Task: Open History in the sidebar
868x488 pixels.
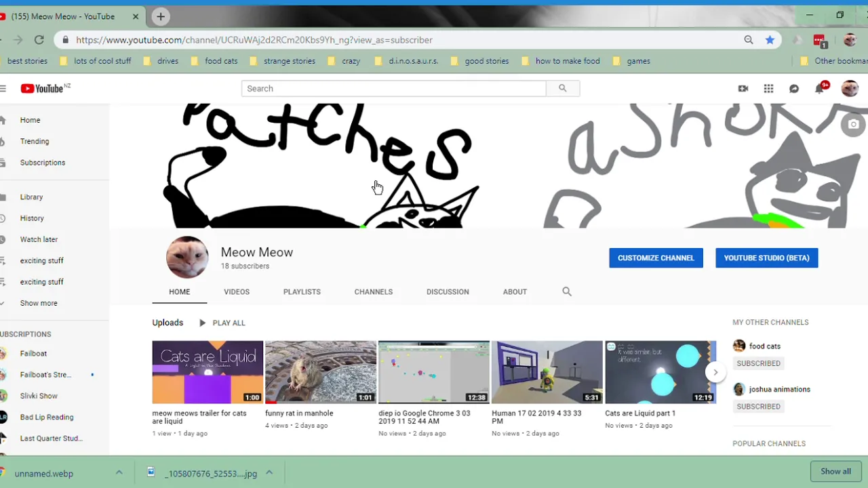Action: [32, 218]
